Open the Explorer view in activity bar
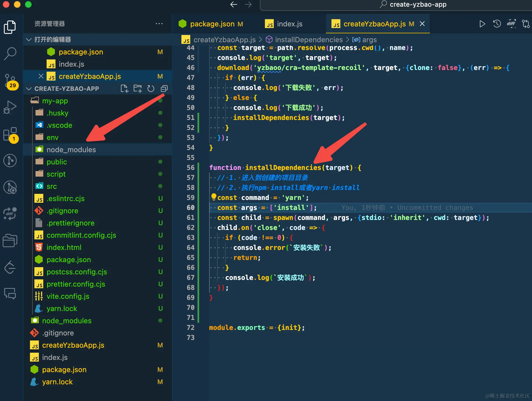 tap(10, 27)
